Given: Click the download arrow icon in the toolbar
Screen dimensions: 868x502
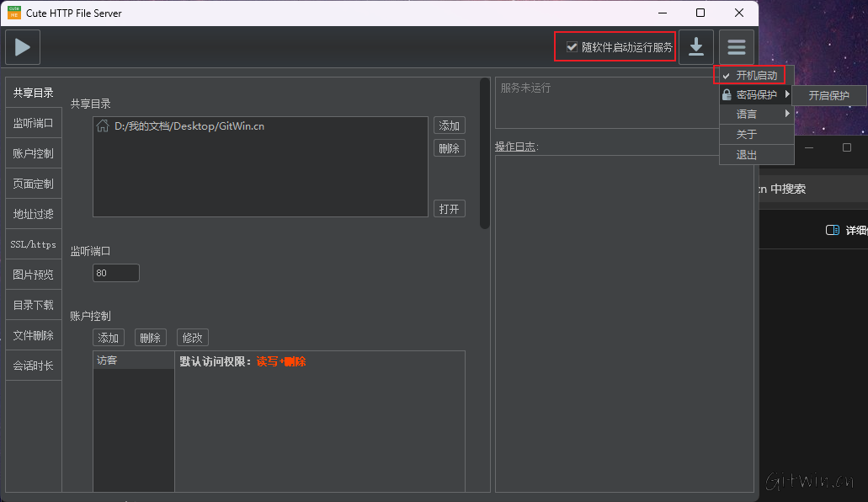Looking at the screenshot, I should 696,47.
